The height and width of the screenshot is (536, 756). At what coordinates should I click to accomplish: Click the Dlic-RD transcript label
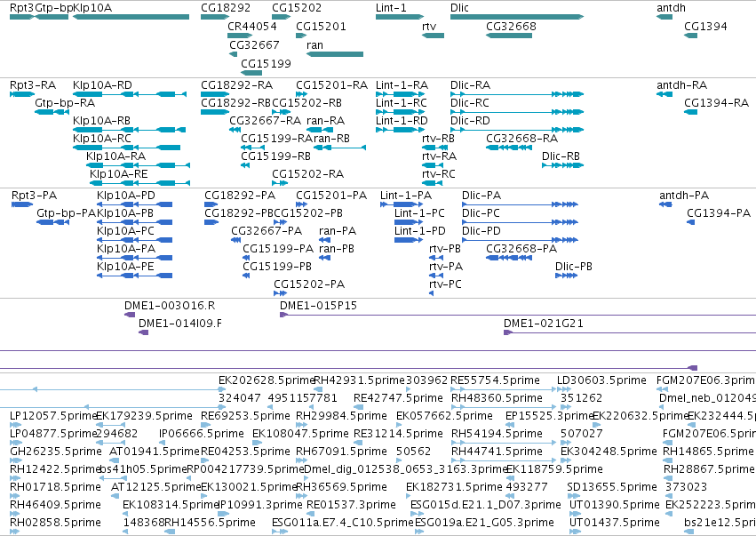pyautogui.click(x=470, y=121)
